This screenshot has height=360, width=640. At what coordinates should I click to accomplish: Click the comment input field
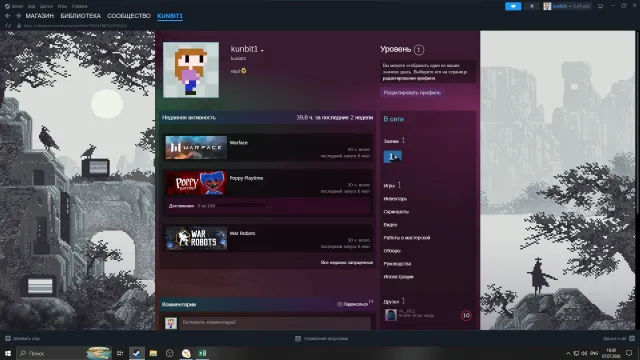tap(276, 322)
